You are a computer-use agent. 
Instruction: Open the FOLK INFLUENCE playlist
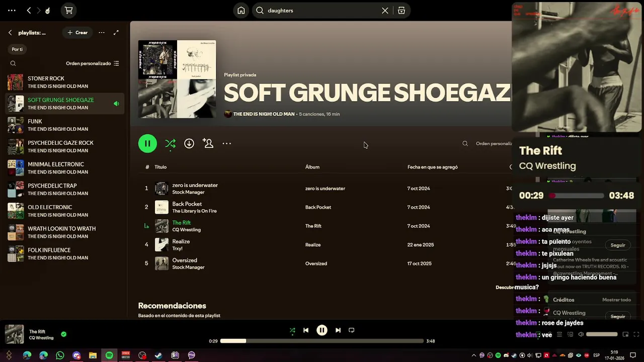[x=65, y=254]
